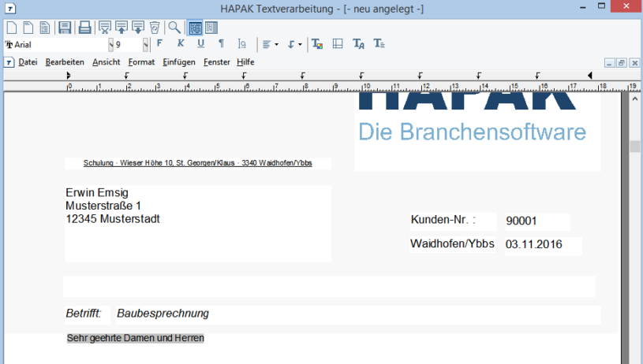Click the Kunden-Nr. label
The height and width of the screenshot is (364, 643).
(443, 220)
